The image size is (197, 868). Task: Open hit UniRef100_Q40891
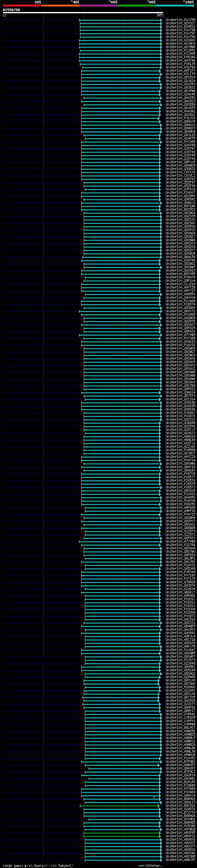tap(180, 778)
